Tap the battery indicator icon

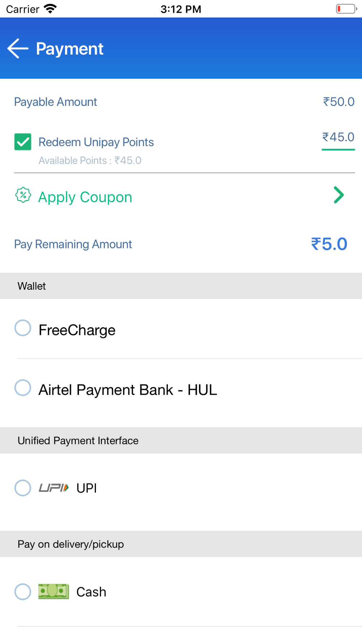346,9
